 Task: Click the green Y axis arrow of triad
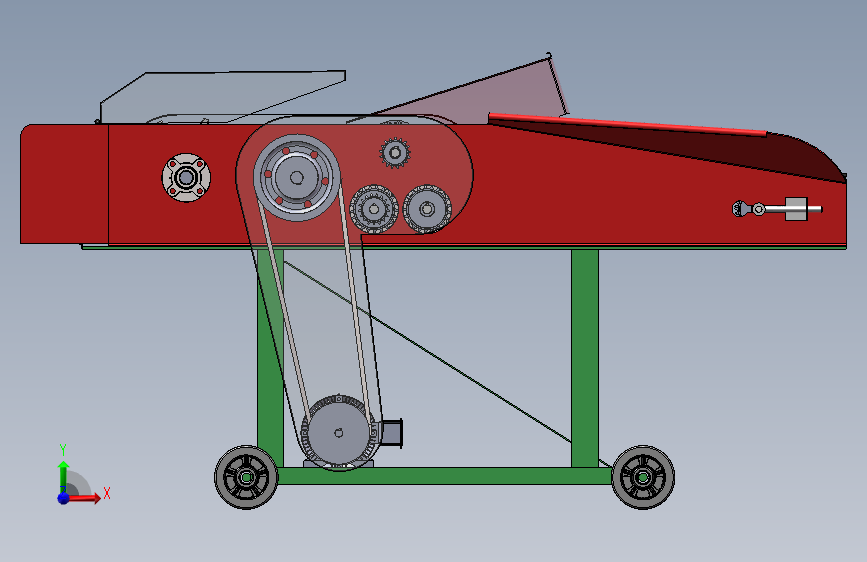tap(63, 477)
